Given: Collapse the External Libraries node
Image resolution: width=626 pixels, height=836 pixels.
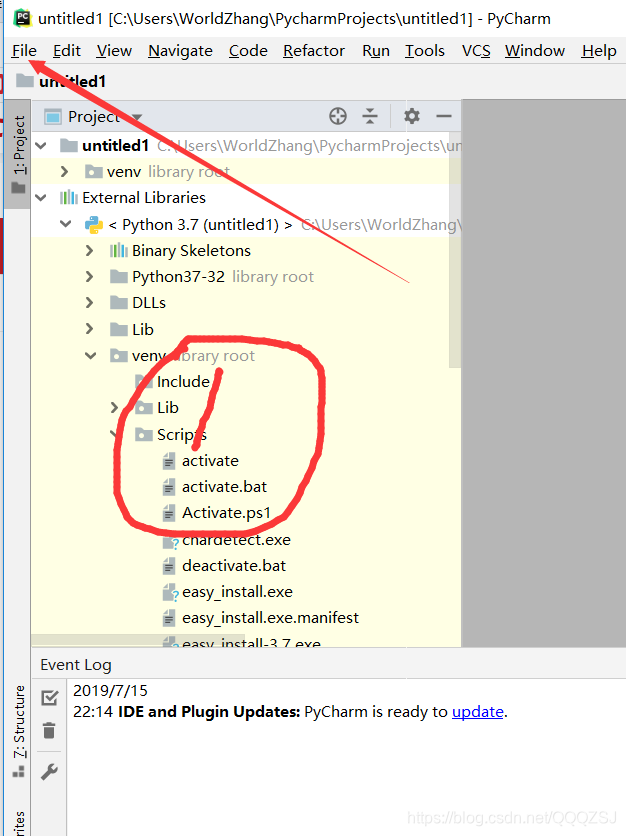Looking at the screenshot, I should (41, 197).
